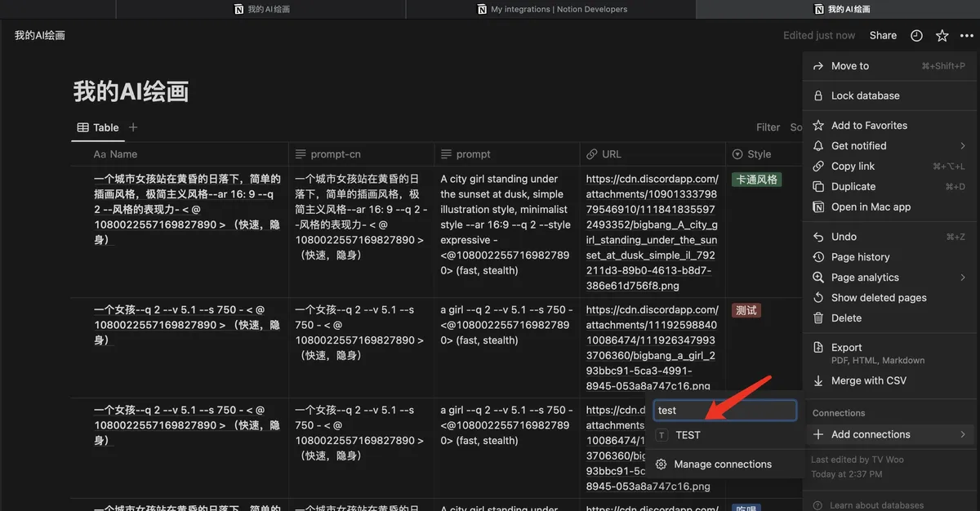980x511 pixels.
Task: Select Copy link from the menu
Action: coord(853,167)
